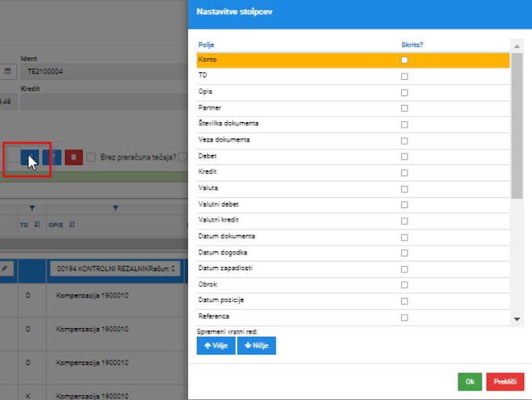The height and width of the screenshot is (400, 532).
Task: Select the Konto row in field list
Action: (353, 60)
